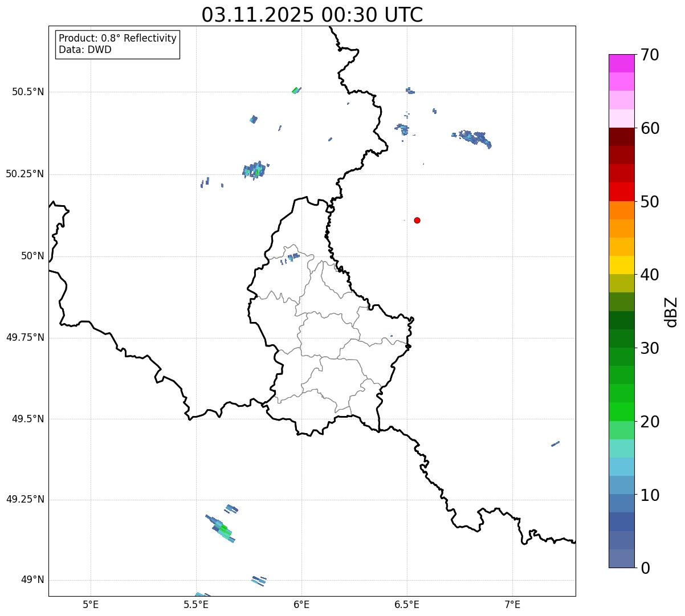Click the 60 colorbar tick label
The height and width of the screenshot is (616, 685).
(x=650, y=128)
